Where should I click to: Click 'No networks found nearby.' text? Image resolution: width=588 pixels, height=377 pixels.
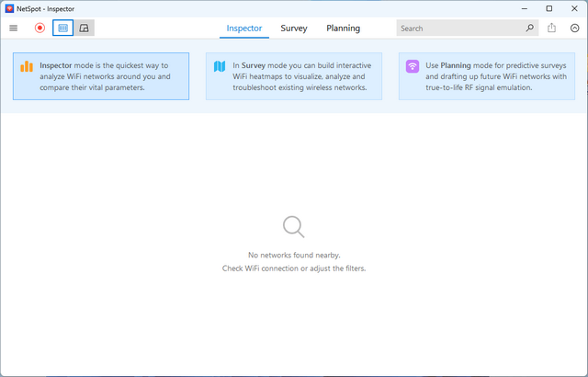pyautogui.click(x=294, y=255)
